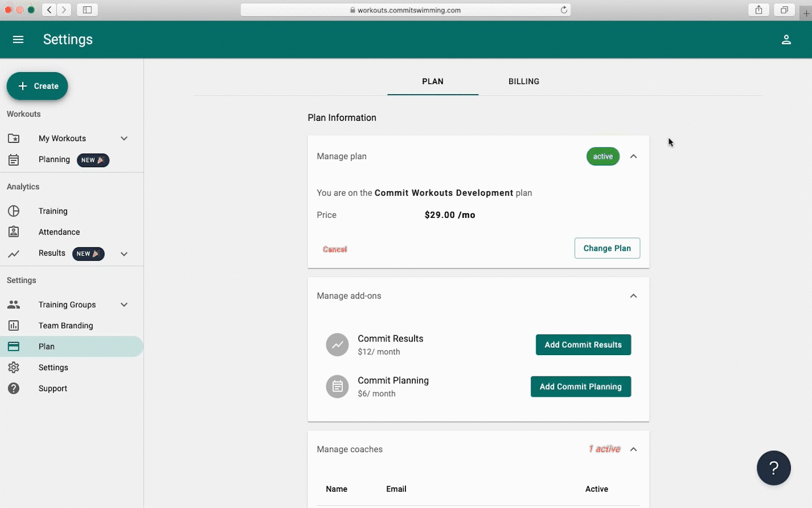Click the Create button
The image size is (812, 508).
tap(37, 86)
